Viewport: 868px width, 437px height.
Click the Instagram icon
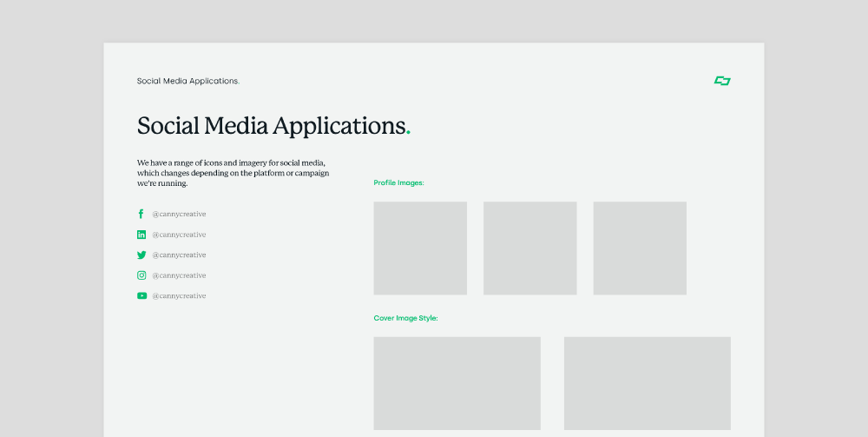[x=141, y=275]
